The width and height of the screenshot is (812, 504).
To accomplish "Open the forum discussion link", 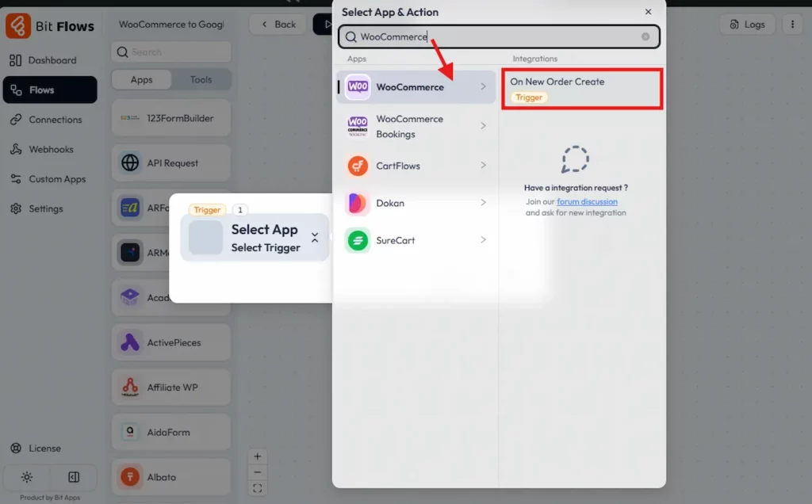I will tap(587, 202).
